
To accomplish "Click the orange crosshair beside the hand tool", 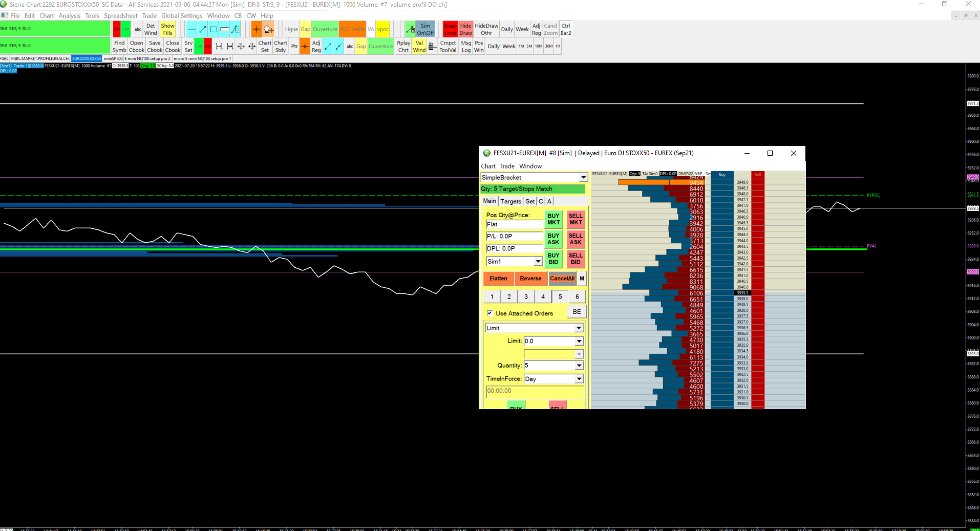I will tap(257, 29).
